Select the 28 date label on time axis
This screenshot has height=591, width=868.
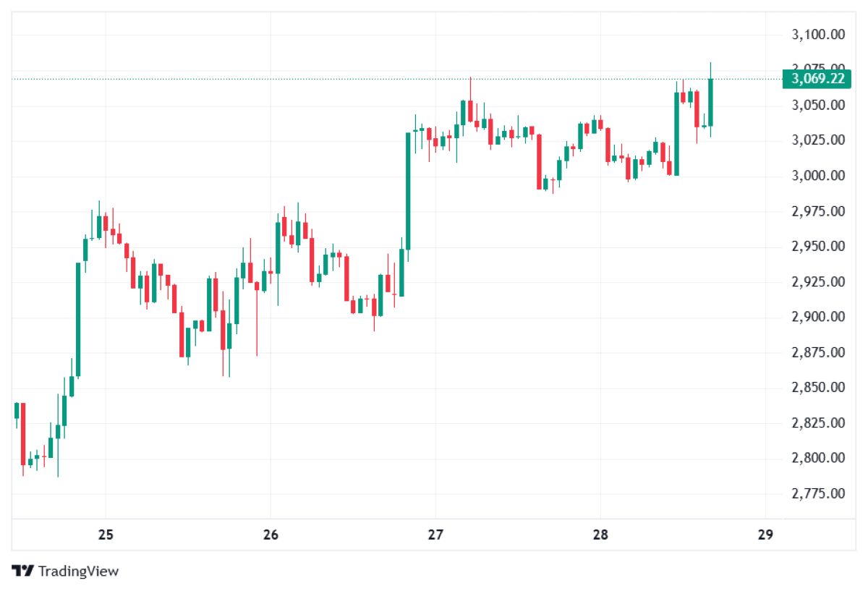pos(600,535)
